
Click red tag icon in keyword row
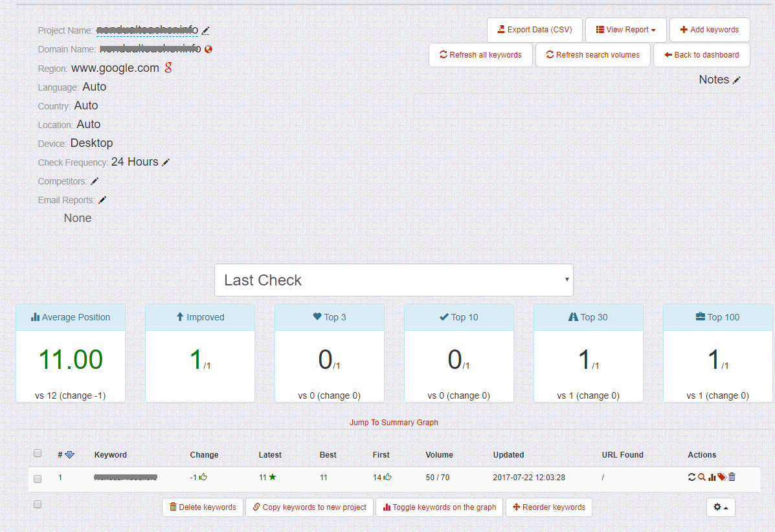point(722,477)
